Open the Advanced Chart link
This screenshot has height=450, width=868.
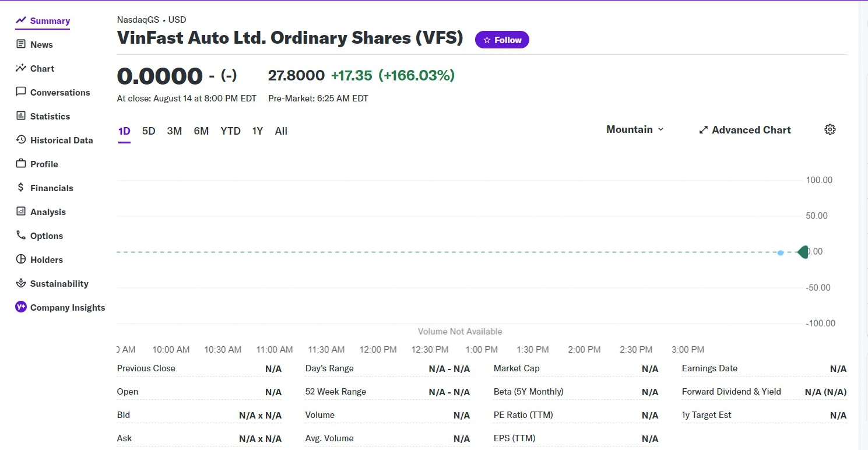(x=744, y=129)
